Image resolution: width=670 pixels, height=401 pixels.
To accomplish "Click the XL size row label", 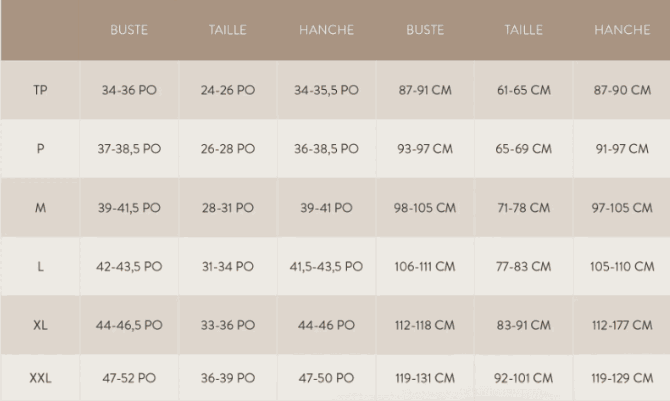I will [x=40, y=325].
